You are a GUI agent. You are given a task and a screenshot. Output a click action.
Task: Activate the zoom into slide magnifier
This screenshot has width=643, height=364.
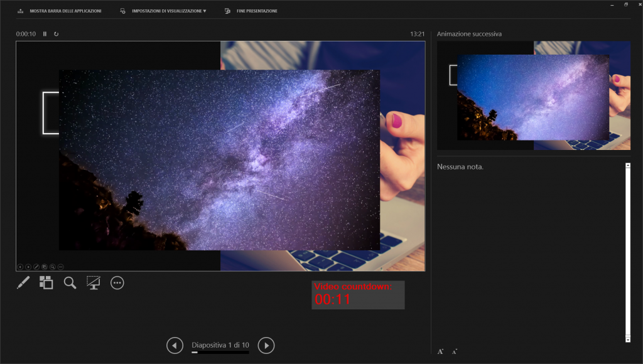pos(70,283)
